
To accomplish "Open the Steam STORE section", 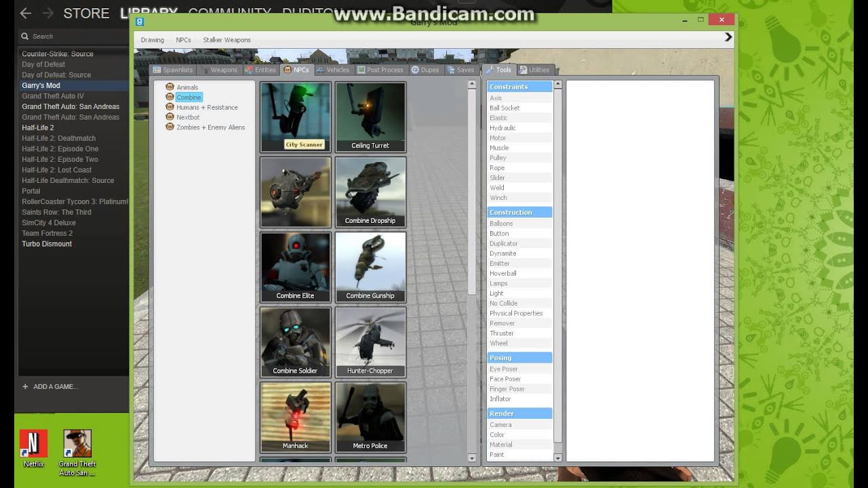I will 86,13.
